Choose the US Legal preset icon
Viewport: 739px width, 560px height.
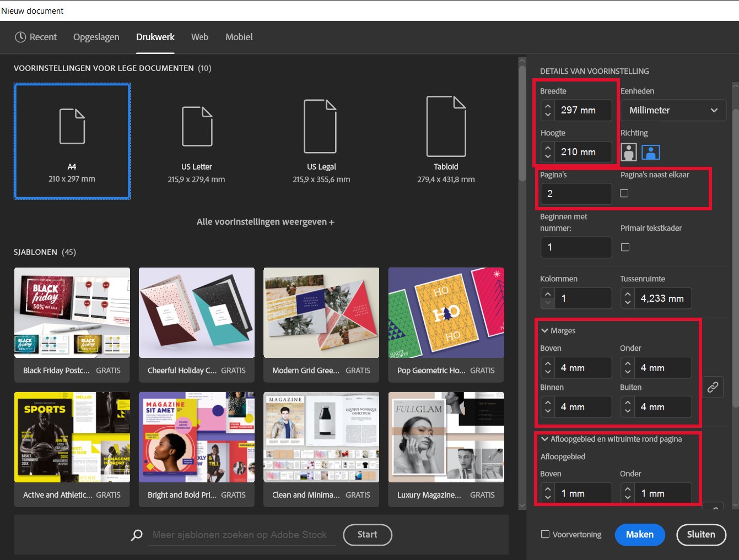321,127
